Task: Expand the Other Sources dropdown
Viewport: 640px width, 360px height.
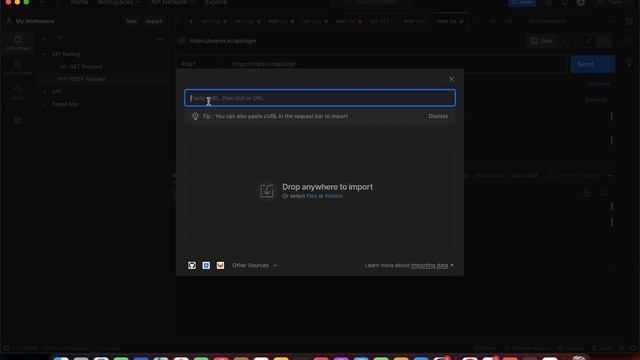Action: point(255,266)
